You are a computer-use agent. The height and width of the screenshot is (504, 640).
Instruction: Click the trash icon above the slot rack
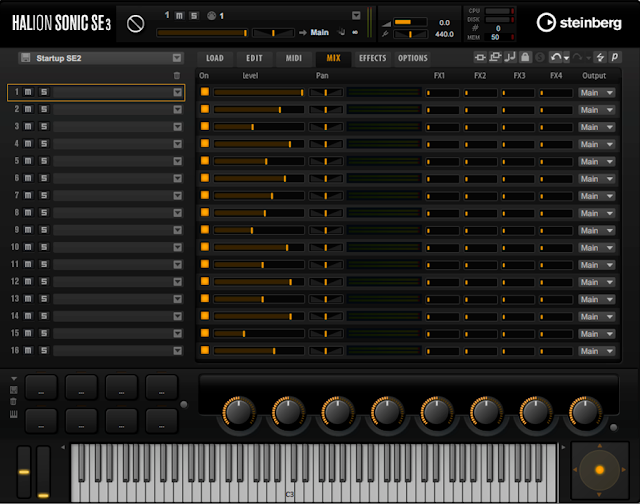click(177, 75)
